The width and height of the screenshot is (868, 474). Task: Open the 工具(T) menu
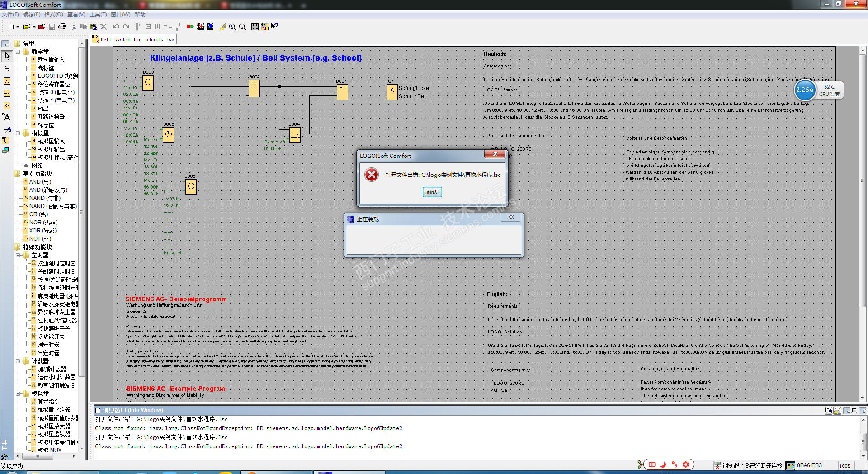click(x=98, y=14)
